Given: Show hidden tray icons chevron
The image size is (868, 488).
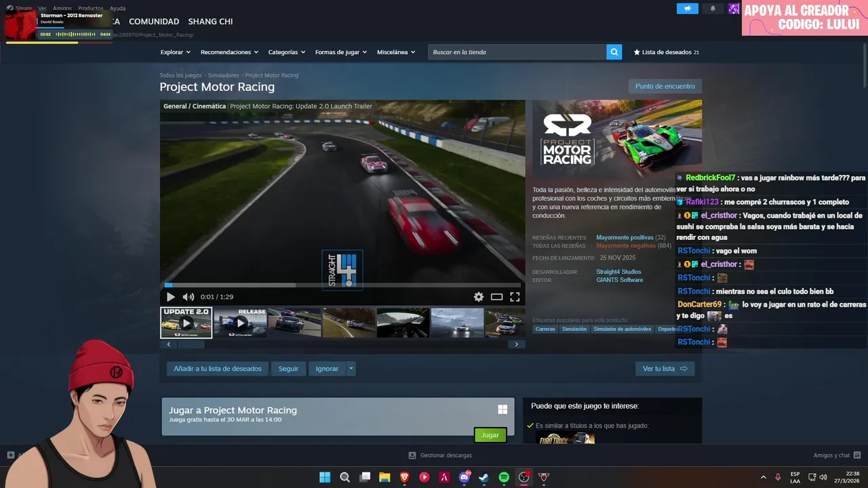Looking at the screenshot, I should [x=764, y=477].
